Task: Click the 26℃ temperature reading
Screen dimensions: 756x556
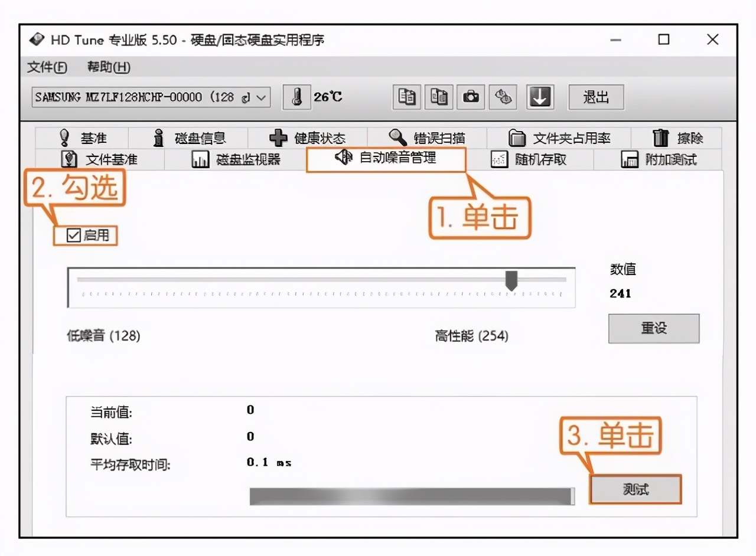Action: tap(328, 97)
